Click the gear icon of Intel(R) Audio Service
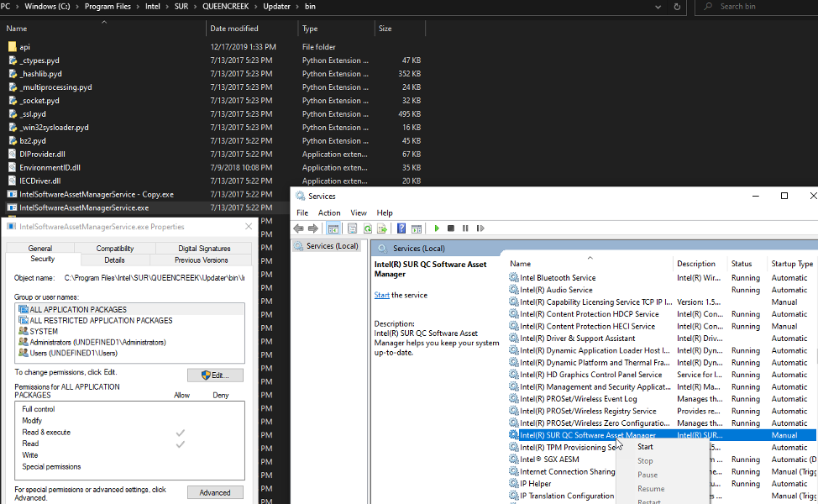 pos(514,290)
